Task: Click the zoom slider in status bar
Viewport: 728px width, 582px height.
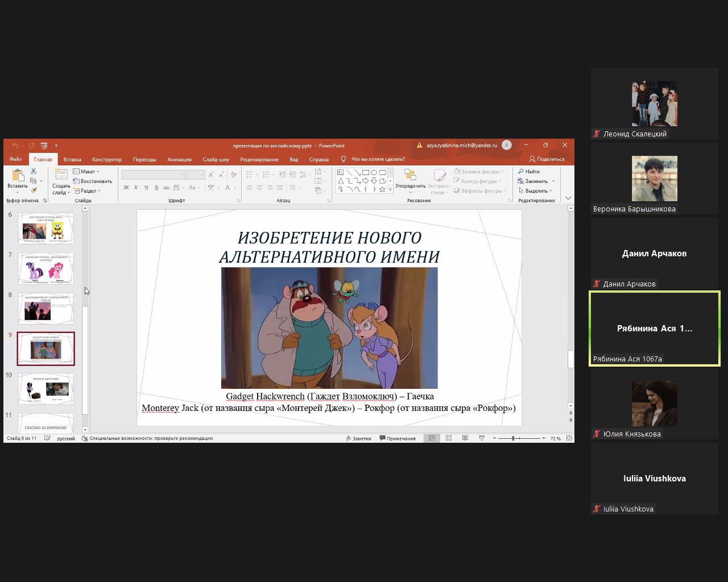Action: [x=519, y=438]
